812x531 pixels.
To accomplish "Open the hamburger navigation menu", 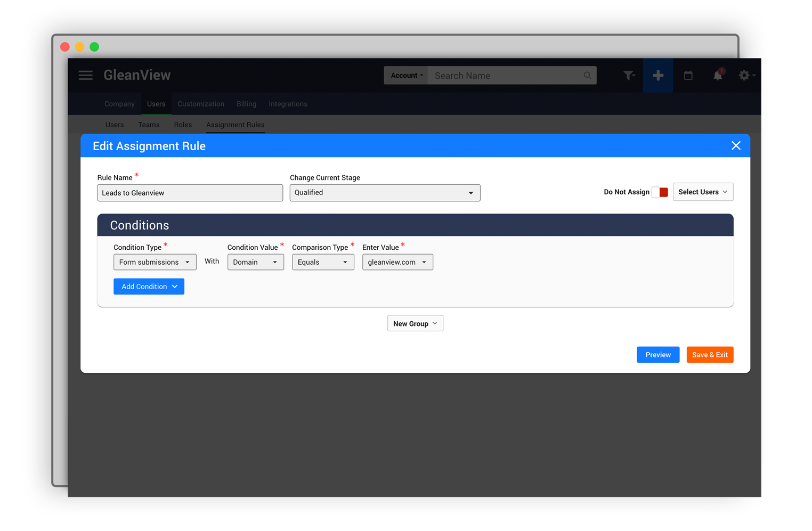I will pos(86,75).
